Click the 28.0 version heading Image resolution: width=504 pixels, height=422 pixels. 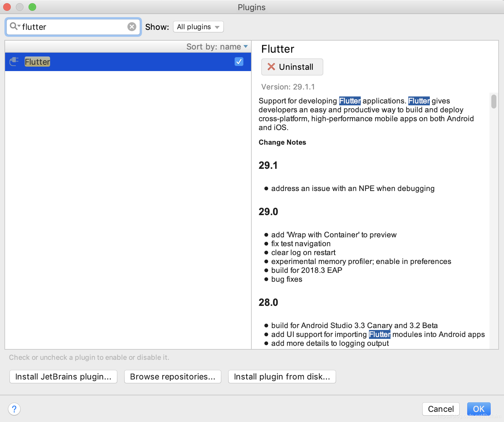[x=268, y=302]
